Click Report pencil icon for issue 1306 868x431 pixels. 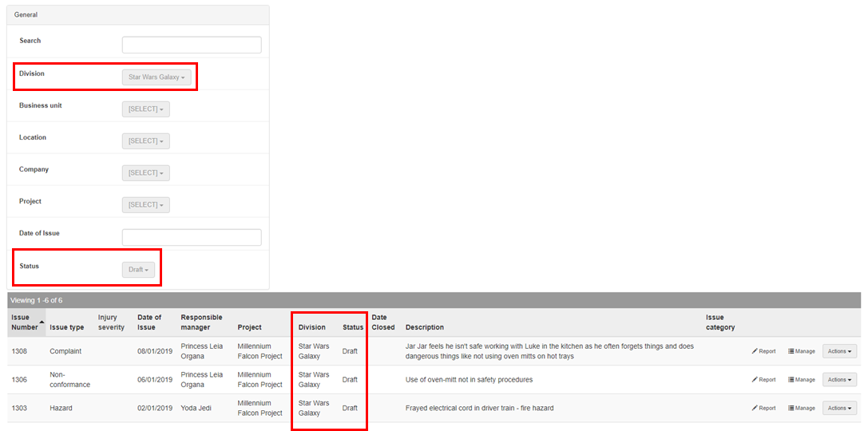click(x=755, y=380)
